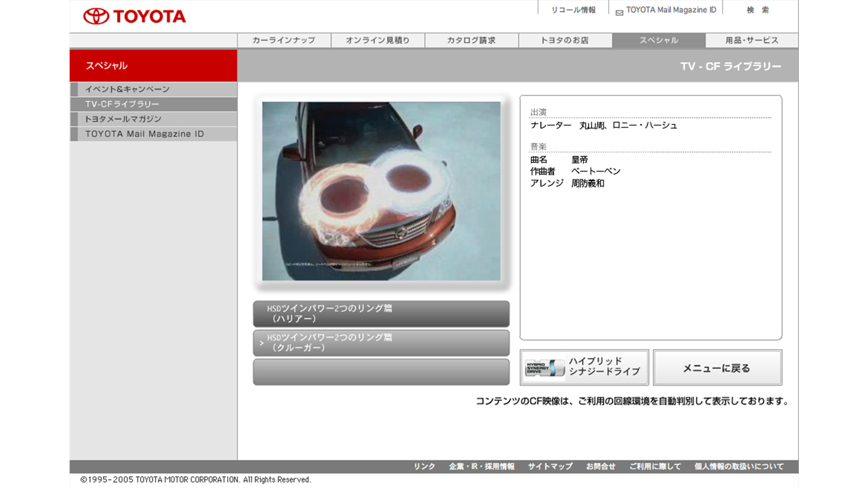This screenshot has width=868, height=488.
Task: Open 企業・IR・採用情報 footer link
Action: point(481,466)
